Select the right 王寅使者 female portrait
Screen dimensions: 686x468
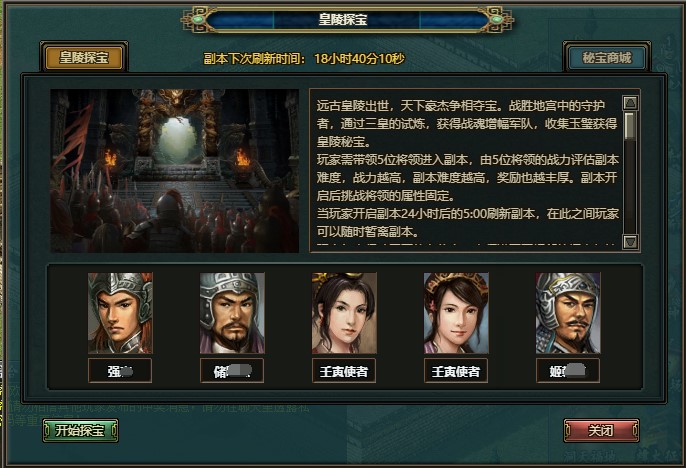[x=456, y=313]
